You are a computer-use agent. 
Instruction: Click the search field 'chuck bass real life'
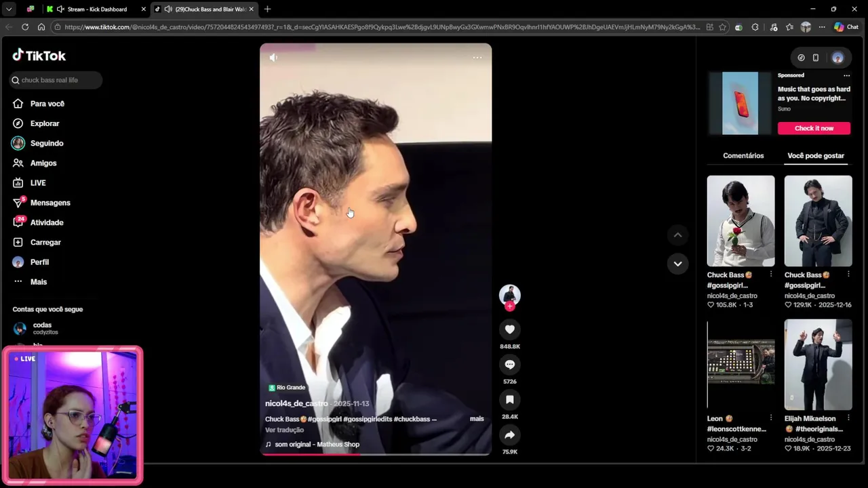click(x=56, y=80)
